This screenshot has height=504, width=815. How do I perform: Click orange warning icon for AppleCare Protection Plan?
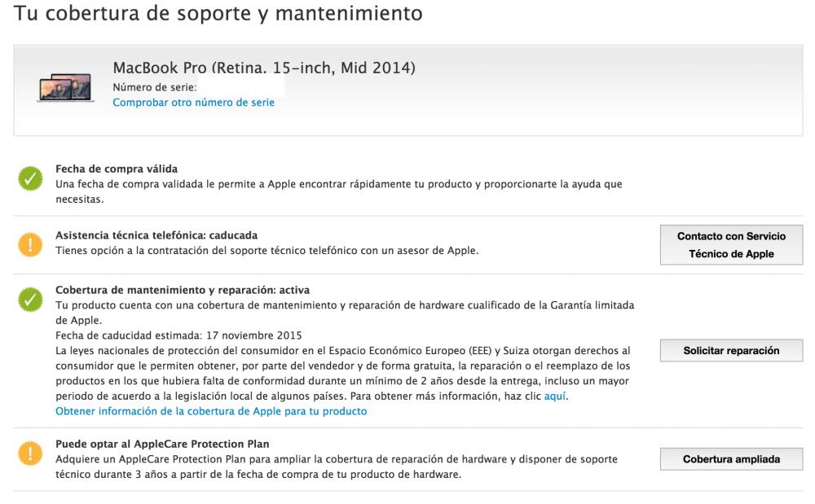click(x=30, y=454)
